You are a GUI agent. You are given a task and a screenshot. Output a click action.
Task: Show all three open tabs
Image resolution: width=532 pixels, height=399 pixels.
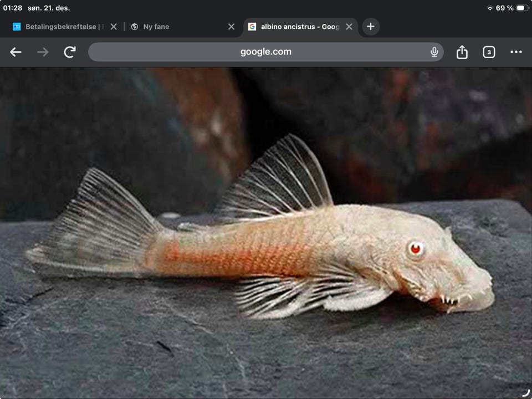pyautogui.click(x=489, y=52)
